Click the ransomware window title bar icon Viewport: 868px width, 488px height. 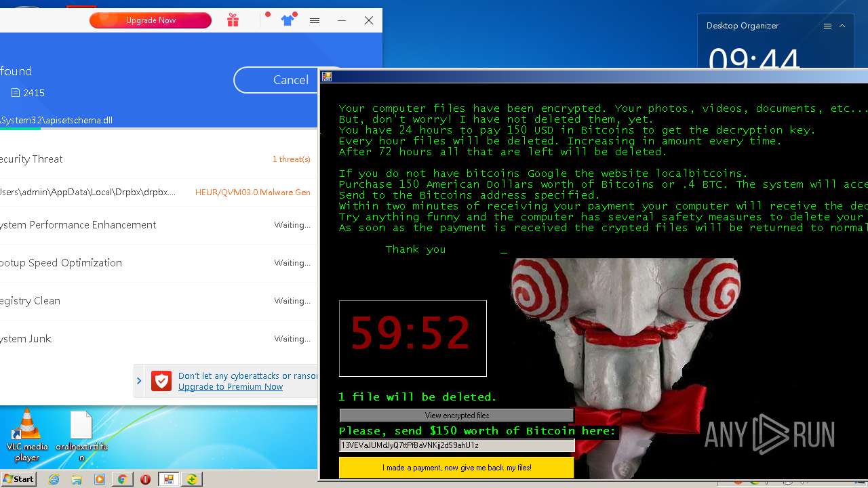327,77
